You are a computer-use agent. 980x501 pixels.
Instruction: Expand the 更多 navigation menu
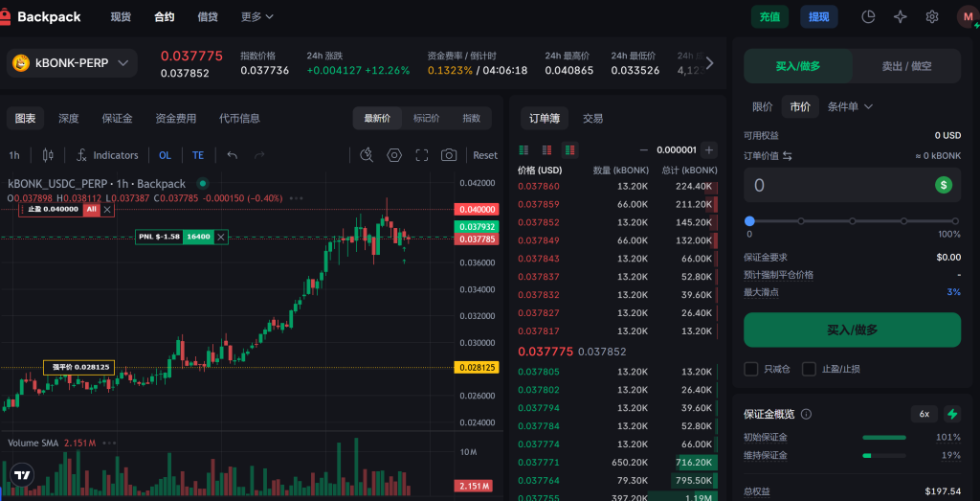[x=256, y=16]
